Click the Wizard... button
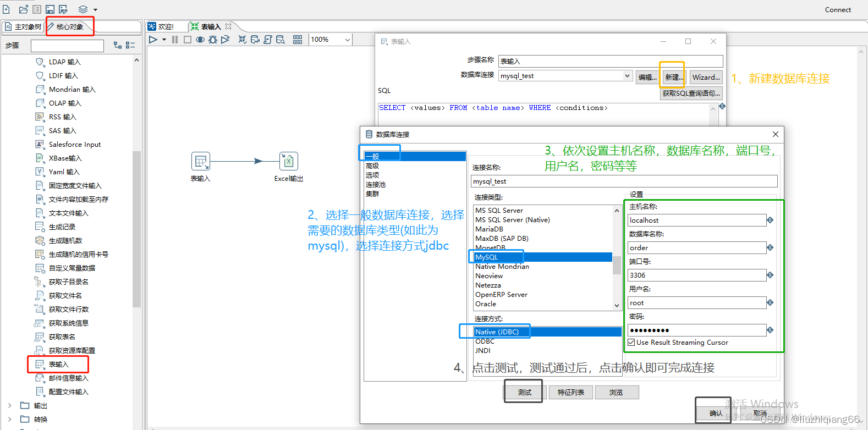 tap(706, 78)
